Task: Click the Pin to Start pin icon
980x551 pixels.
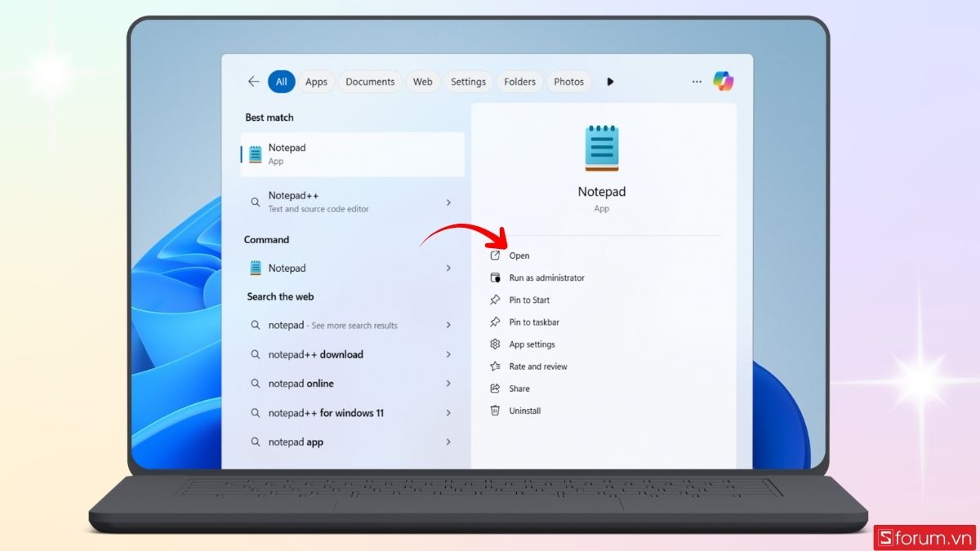Action: point(495,300)
